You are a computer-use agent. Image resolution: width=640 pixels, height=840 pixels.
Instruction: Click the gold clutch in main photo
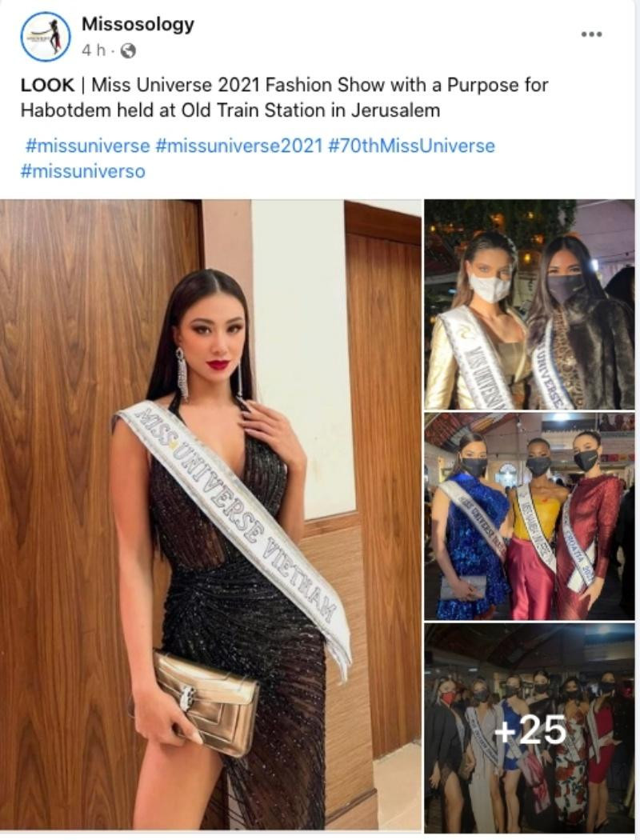[208, 703]
